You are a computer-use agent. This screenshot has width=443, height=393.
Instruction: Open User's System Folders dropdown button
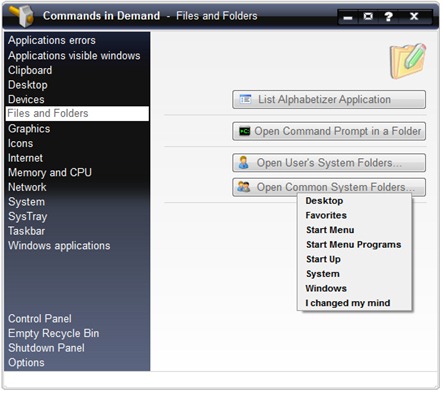coord(329,163)
